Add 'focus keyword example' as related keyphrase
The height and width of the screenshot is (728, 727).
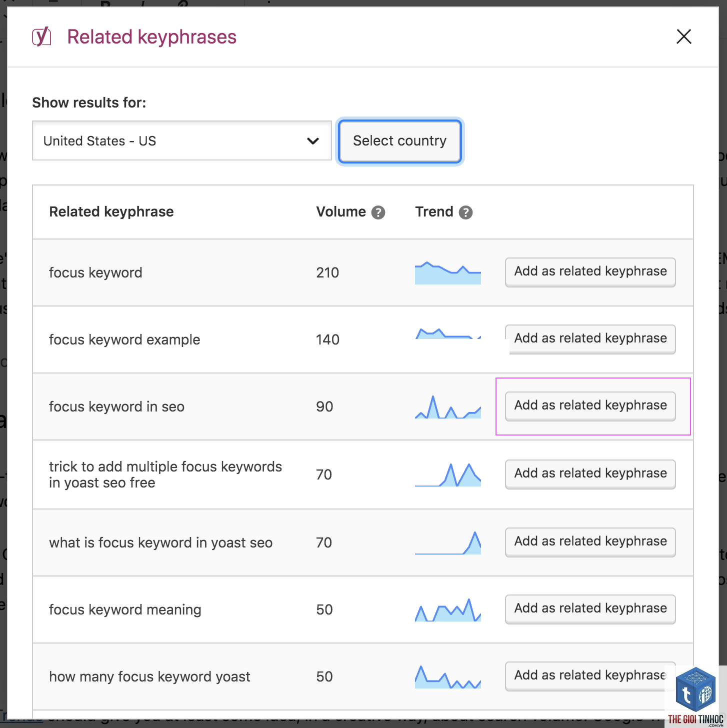(x=590, y=338)
